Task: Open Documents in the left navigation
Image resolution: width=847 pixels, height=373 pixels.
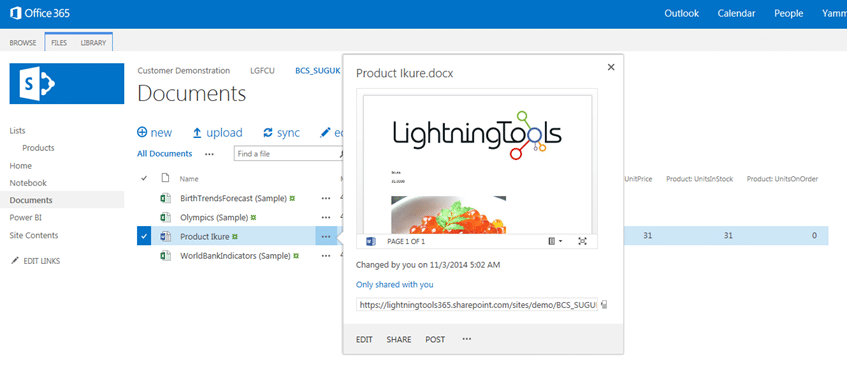Action: tap(31, 200)
